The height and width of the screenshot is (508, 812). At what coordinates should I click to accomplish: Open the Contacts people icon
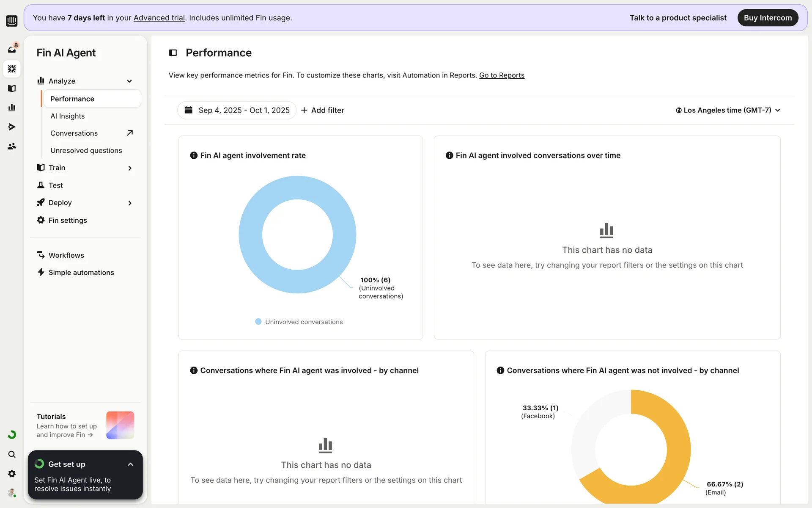click(12, 146)
